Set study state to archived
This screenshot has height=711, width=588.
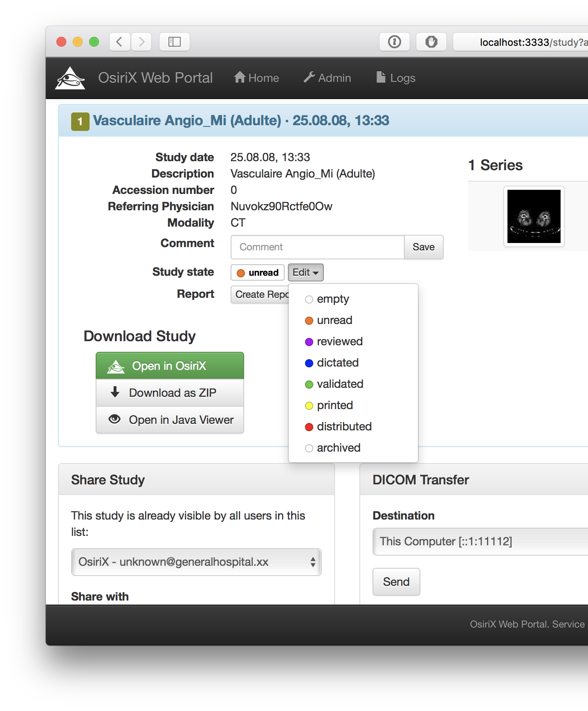click(x=353, y=448)
